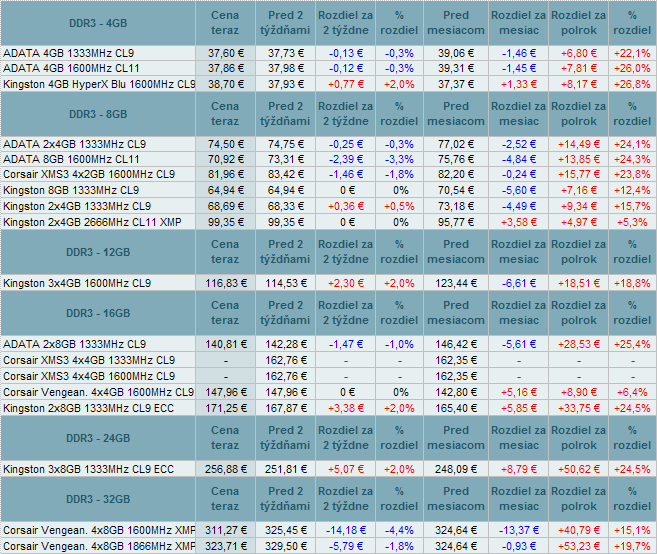Image resolution: width=657 pixels, height=554 pixels.
Task: Select Kingston 2x8GB 1333MHz CL9 ECC
Action: tap(88, 408)
